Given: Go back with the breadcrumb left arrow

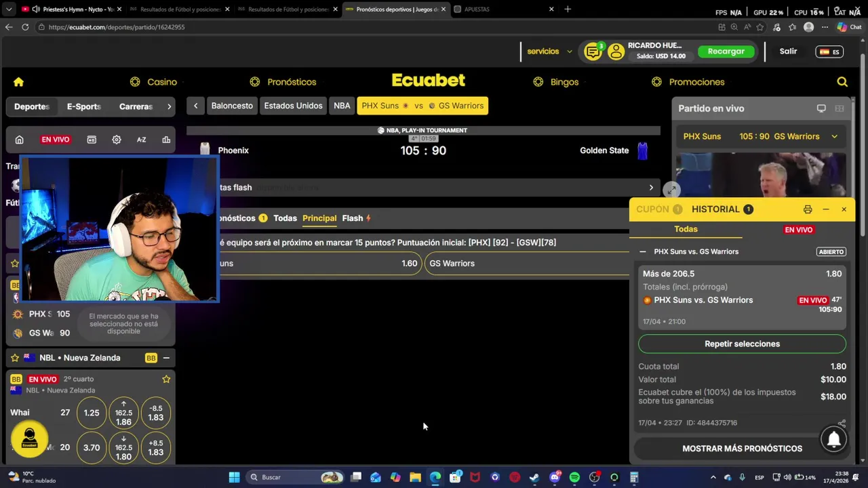Looking at the screenshot, I should 195,106.
